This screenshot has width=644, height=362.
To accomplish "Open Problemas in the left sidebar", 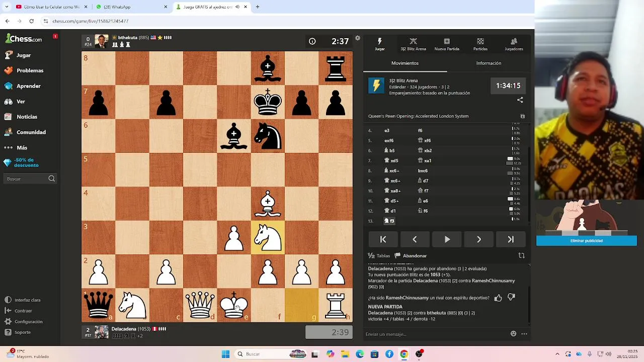I will tap(24, 71).
